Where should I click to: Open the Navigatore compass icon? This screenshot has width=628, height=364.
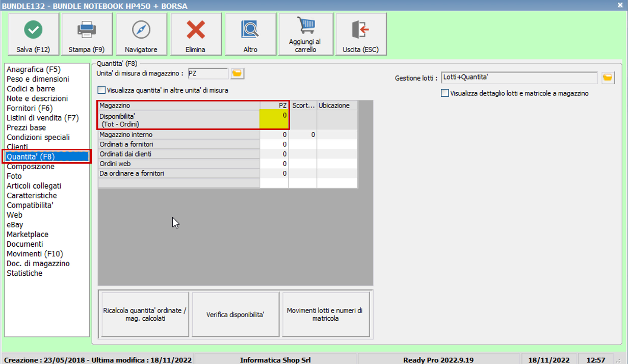tap(141, 30)
